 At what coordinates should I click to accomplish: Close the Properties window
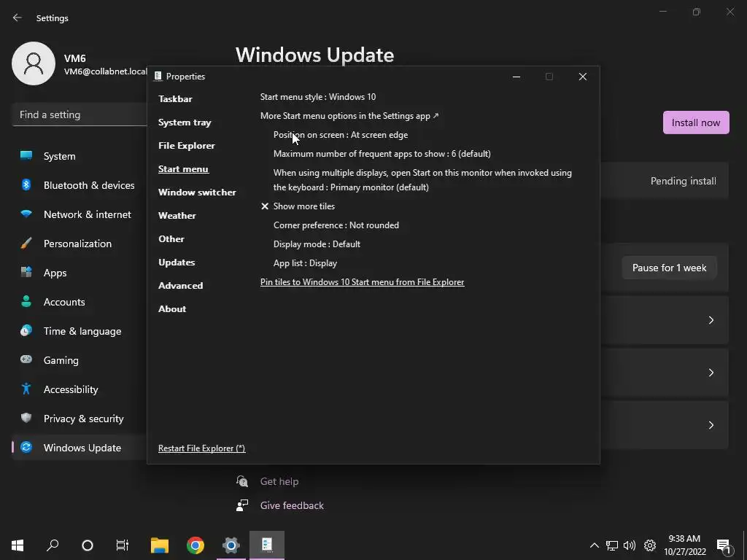coord(583,77)
